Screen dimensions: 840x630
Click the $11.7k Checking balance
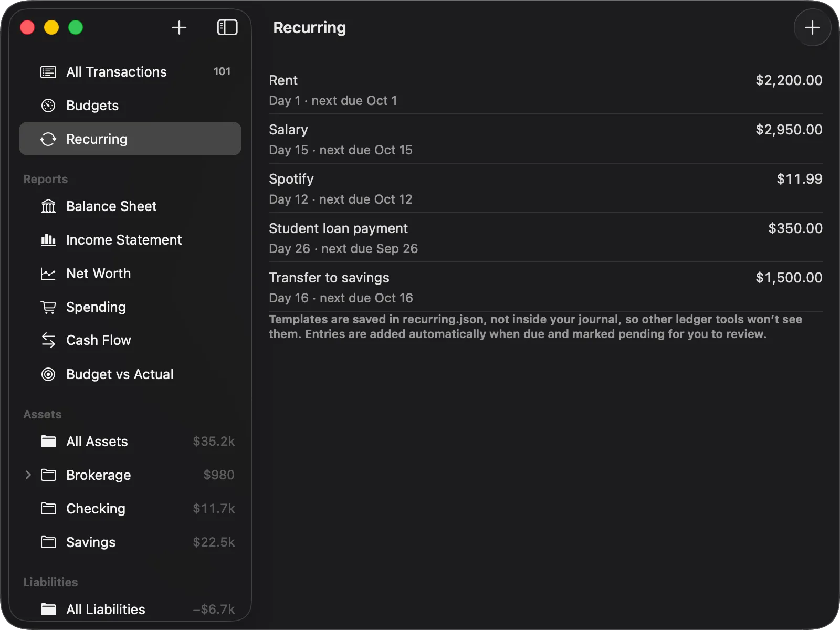[214, 509]
